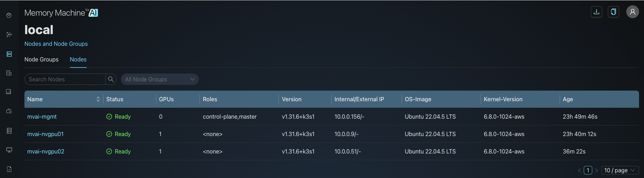Open the mvai-nvgpu02 node link
644x178 pixels.
pyautogui.click(x=46, y=151)
